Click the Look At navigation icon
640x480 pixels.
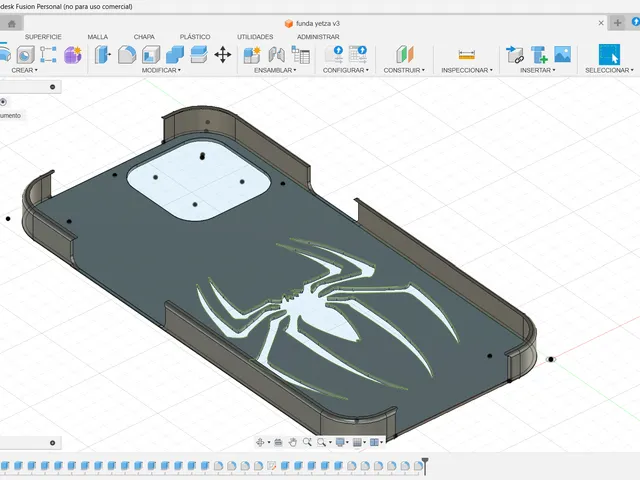tap(278, 442)
